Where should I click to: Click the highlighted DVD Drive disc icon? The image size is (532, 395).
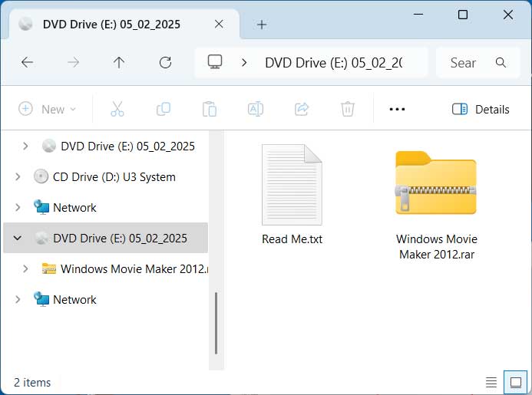coord(41,238)
